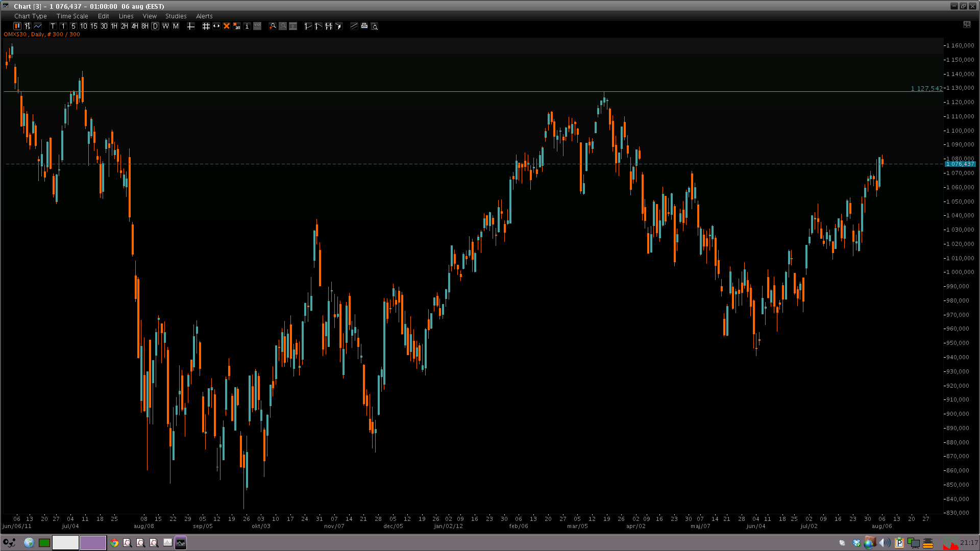Toggle auto-scale on the price axis

click(x=292, y=26)
